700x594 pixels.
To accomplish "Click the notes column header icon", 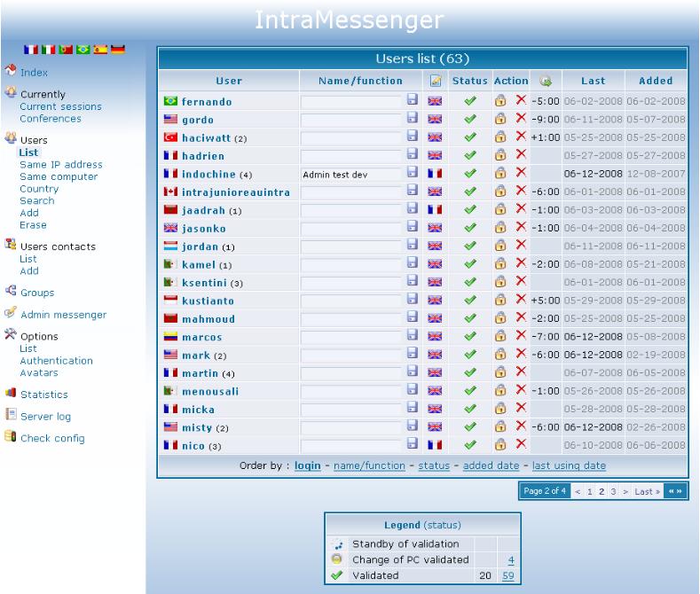I will 436,81.
